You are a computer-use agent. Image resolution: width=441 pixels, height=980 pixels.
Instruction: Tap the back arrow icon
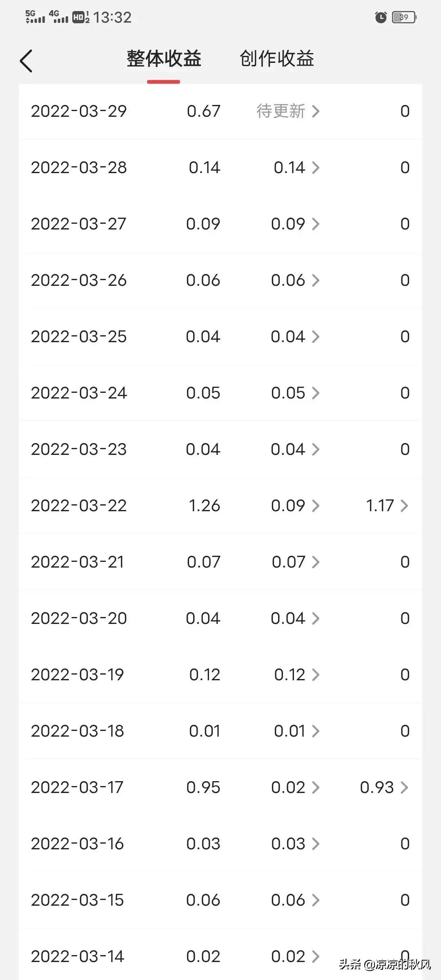tap(26, 61)
